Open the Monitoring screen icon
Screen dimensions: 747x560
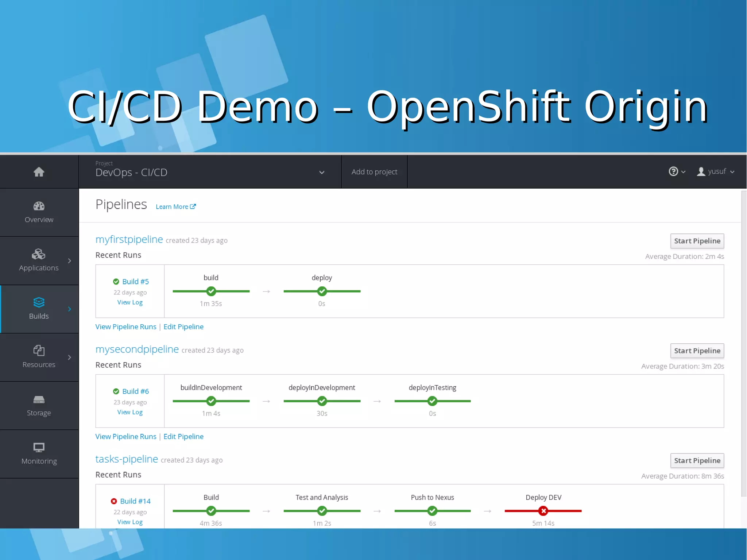click(39, 447)
